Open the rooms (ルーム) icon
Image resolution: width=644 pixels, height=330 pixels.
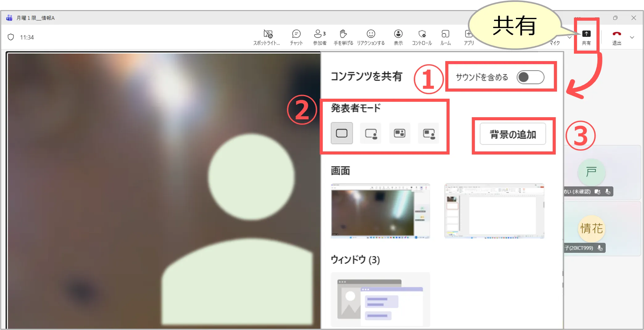(x=445, y=37)
